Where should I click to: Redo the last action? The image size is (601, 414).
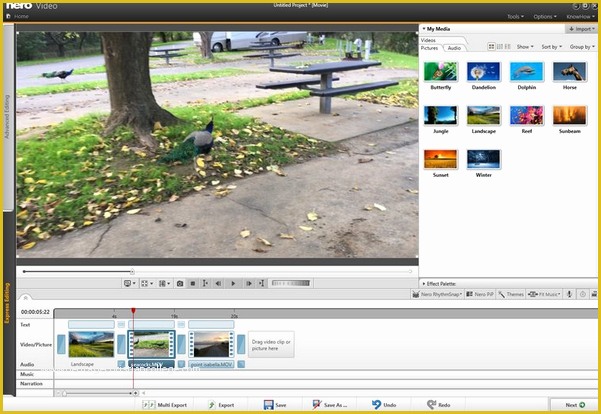(438, 405)
